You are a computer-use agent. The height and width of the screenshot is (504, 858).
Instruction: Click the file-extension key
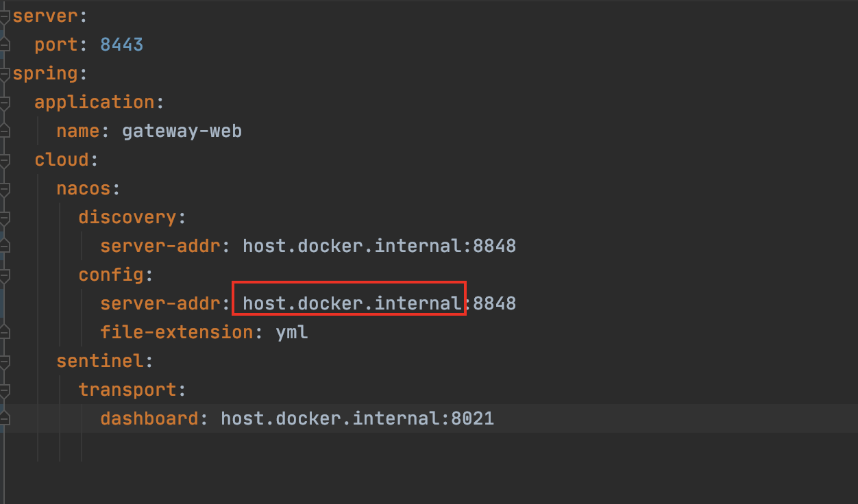pos(177,333)
